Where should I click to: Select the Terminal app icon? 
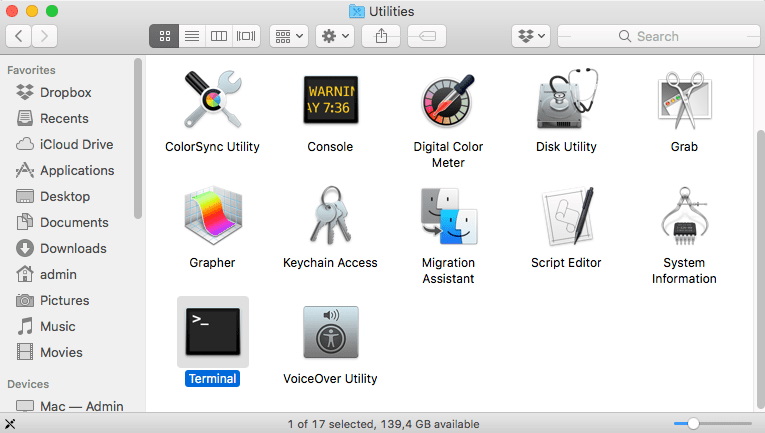(213, 332)
